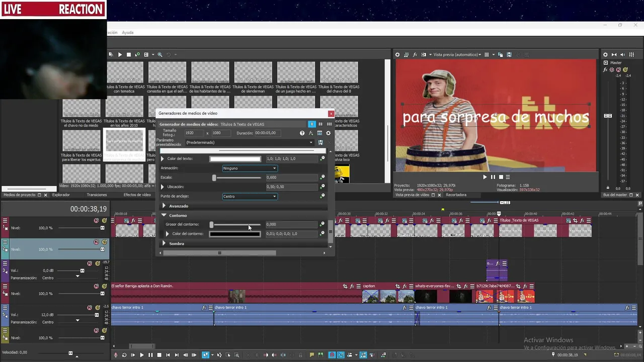
Task: Click the Escala value field 0,600
Action: point(292,177)
